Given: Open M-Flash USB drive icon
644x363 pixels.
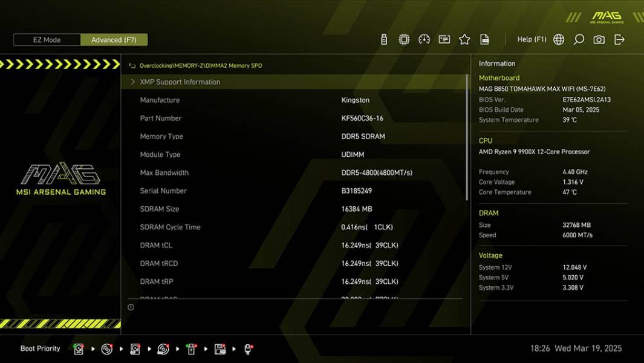Looking at the screenshot, I should [x=383, y=39].
